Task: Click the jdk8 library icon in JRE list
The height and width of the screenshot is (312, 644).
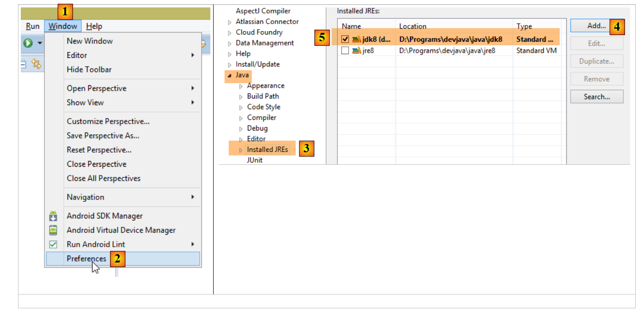Action: [x=356, y=39]
